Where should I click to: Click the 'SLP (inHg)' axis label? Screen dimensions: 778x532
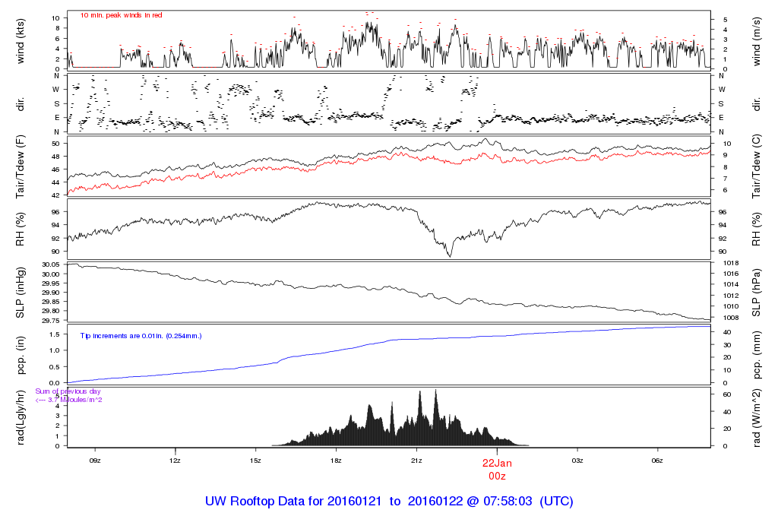[x=21, y=293]
